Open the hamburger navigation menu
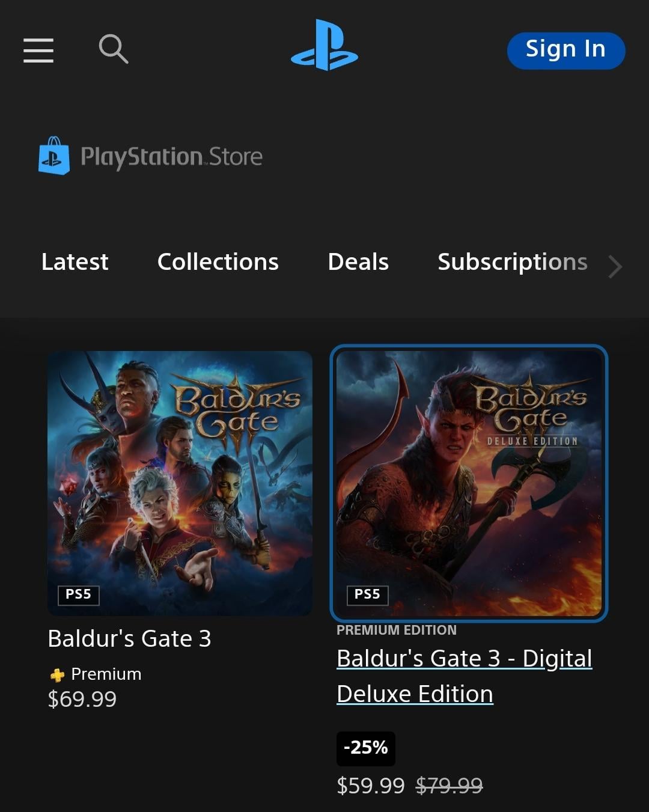649x812 pixels. coord(38,50)
